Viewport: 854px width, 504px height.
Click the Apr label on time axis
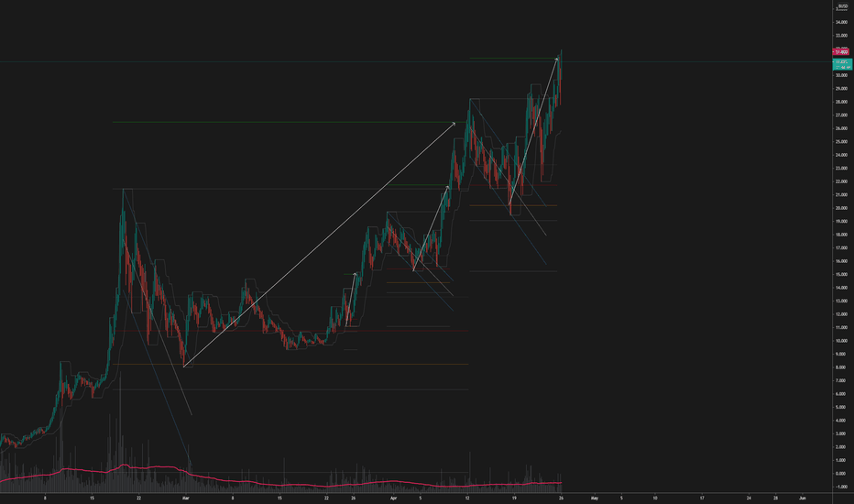(x=393, y=498)
